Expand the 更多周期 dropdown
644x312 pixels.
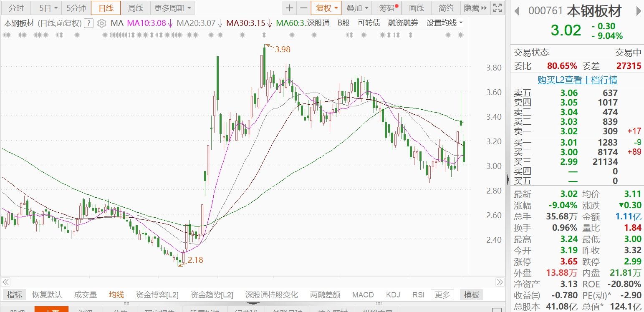pos(172,8)
